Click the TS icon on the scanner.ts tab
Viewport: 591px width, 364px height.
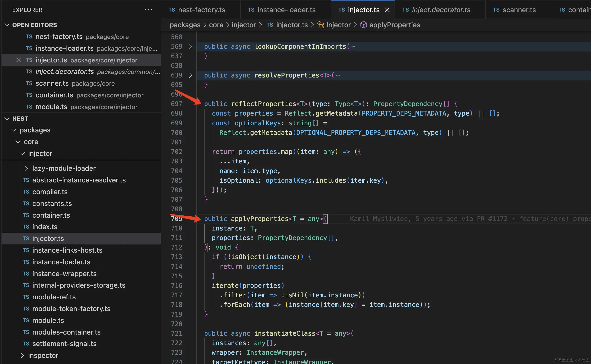pyautogui.click(x=496, y=10)
